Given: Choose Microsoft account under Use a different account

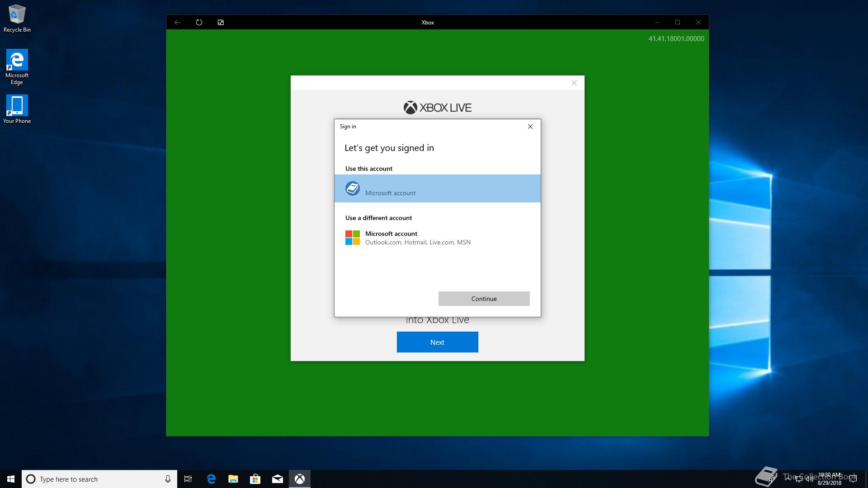Looking at the screenshot, I should coord(438,238).
